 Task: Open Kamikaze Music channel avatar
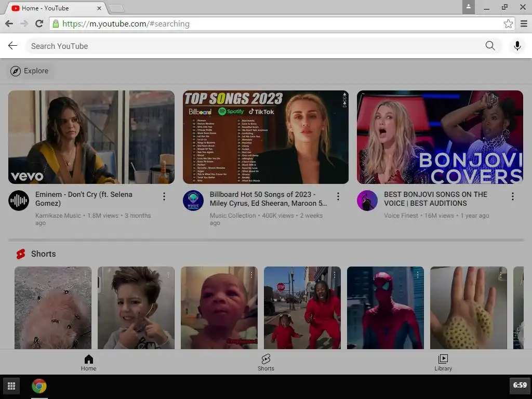19,201
